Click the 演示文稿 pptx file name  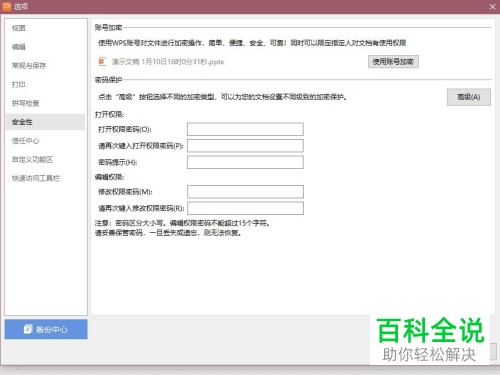coord(168,62)
